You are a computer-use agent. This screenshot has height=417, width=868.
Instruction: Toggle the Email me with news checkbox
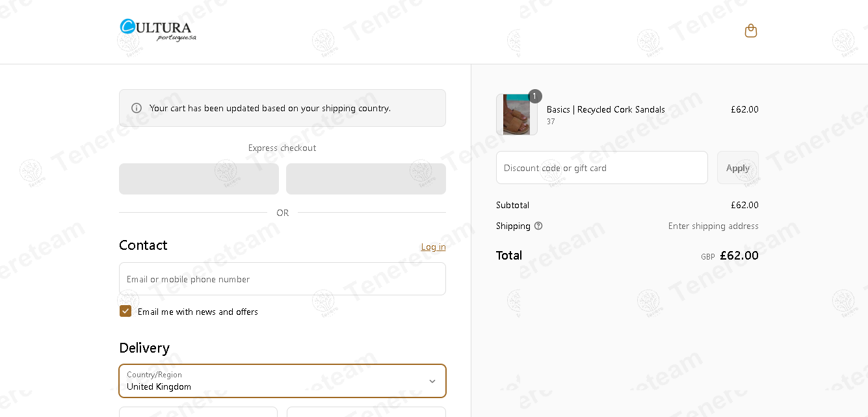tap(125, 311)
